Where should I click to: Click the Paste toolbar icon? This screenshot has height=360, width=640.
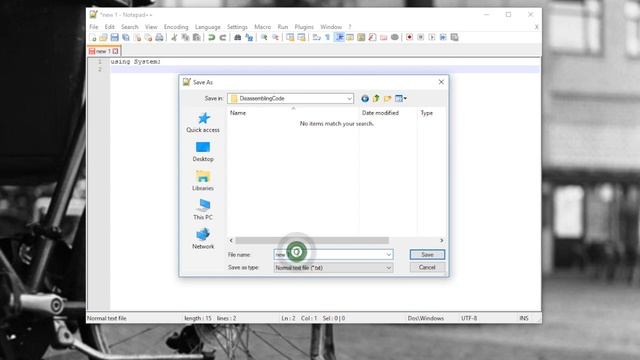(196, 38)
